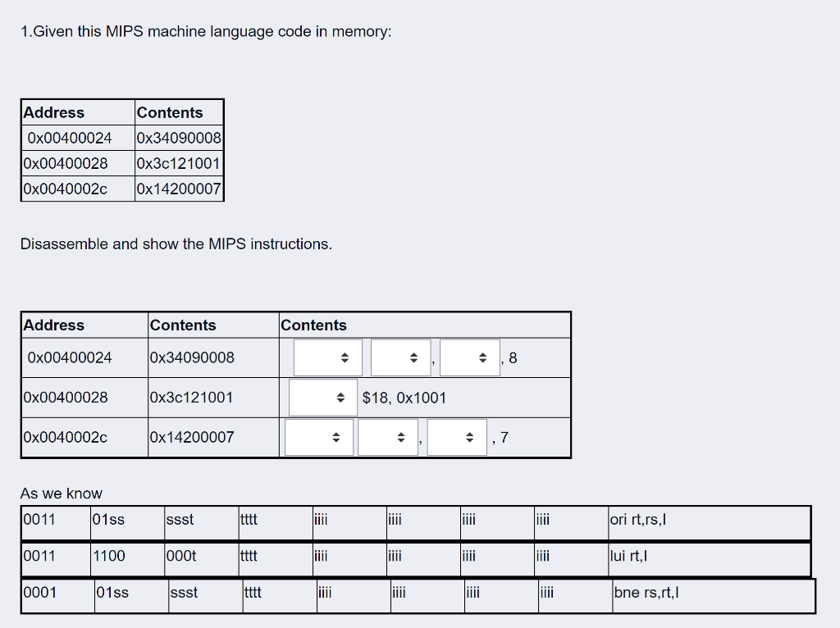Image resolution: width=840 pixels, height=628 pixels.
Task: Select the Contents header of the top table
Action: click(167, 112)
